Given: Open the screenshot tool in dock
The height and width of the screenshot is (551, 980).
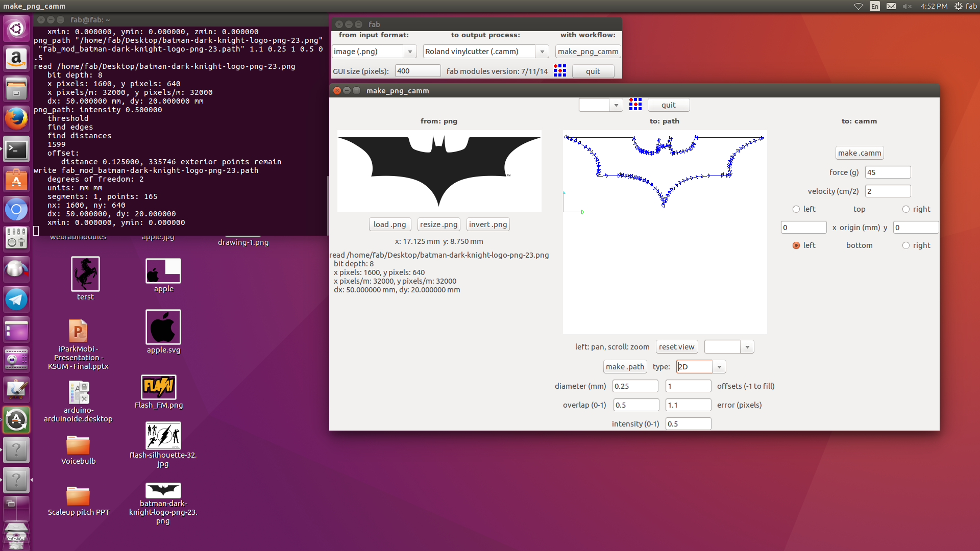Looking at the screenshot, I should (x=16, y=360).
